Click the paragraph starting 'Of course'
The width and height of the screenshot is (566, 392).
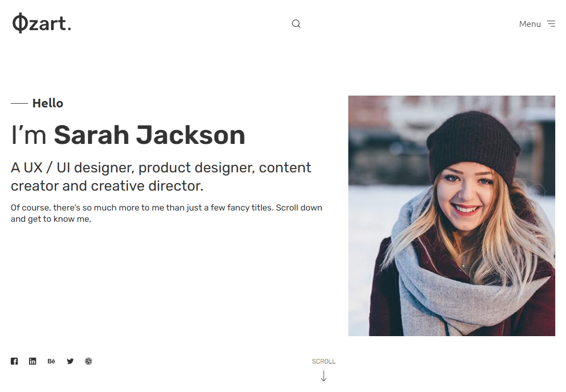pos(167,213)
